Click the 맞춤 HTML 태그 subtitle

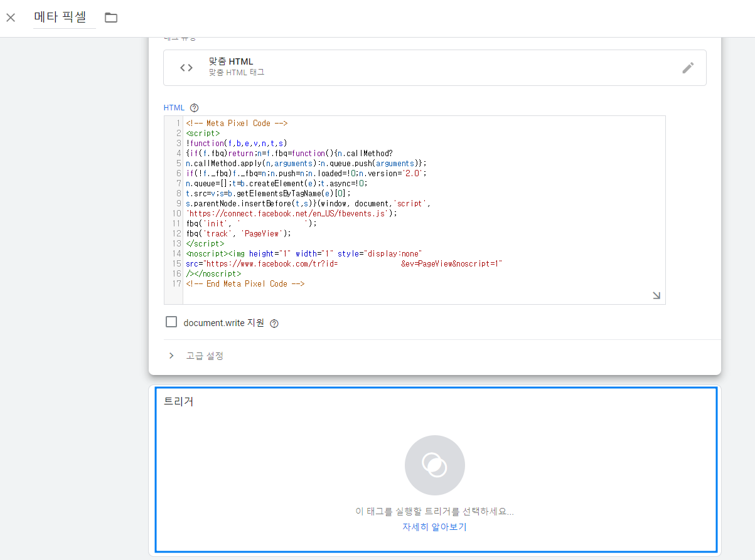[x=237, y=73]
